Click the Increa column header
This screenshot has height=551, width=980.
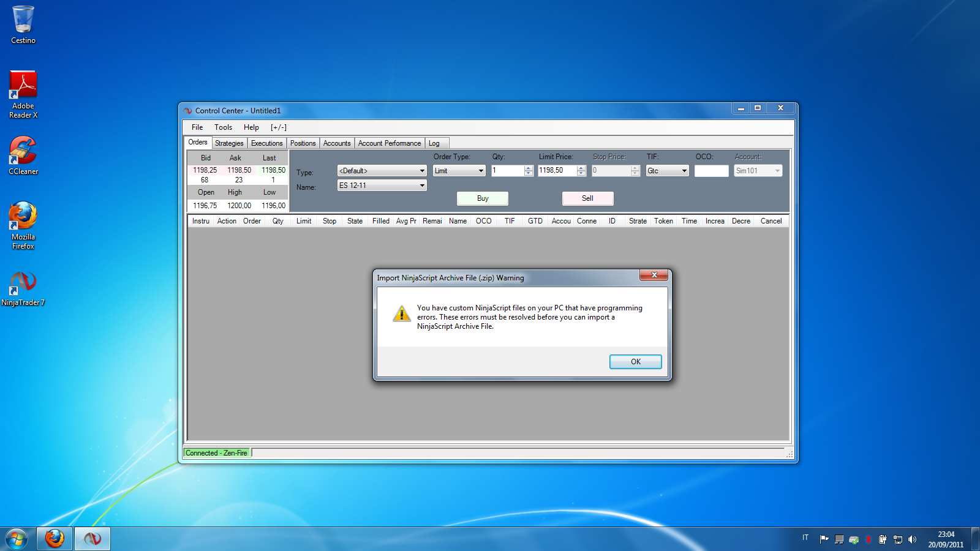715,221
